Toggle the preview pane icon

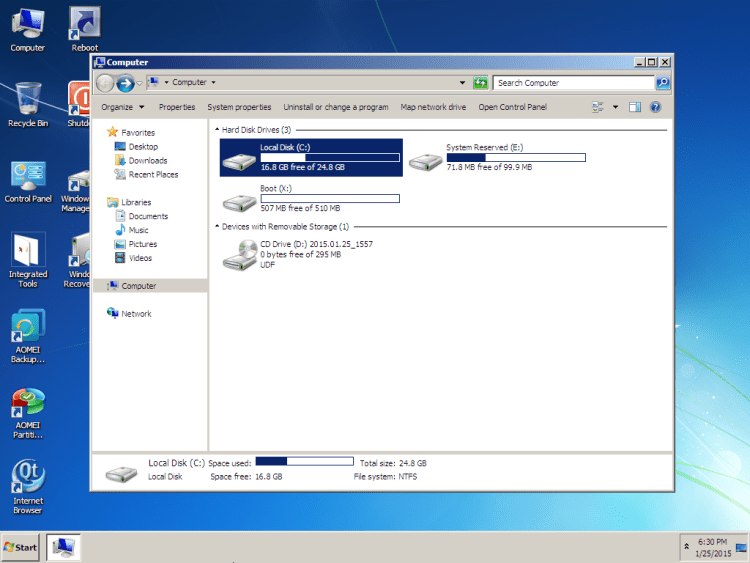coord(635,107)
